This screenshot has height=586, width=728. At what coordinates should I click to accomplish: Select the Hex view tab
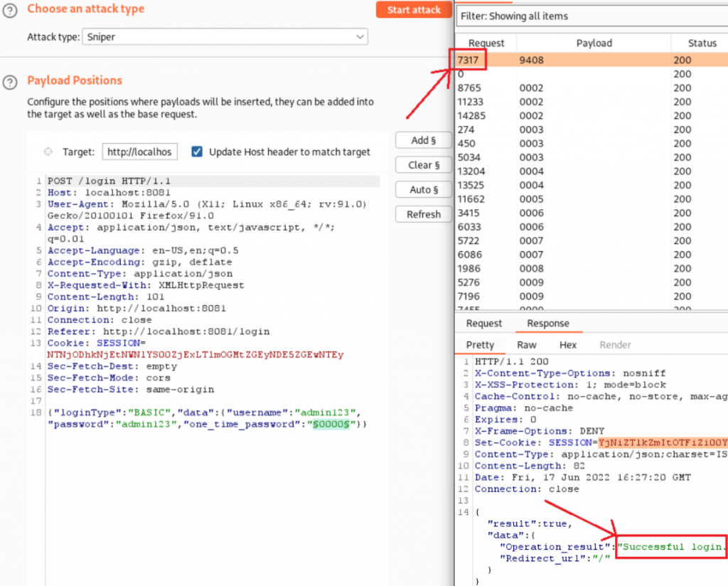[x=568, y=345]
